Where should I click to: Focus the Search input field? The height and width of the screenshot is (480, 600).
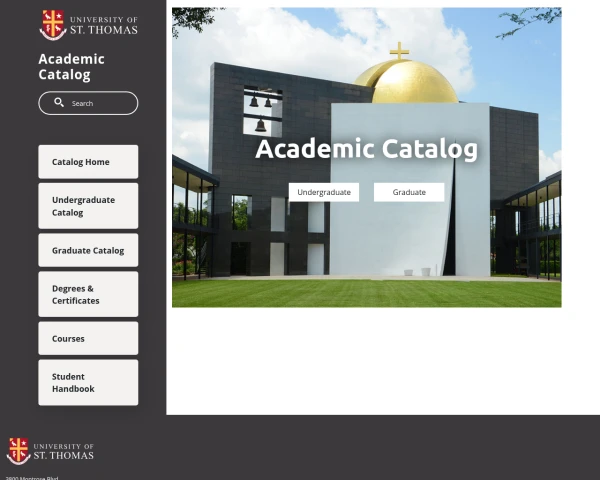point(88,103)
